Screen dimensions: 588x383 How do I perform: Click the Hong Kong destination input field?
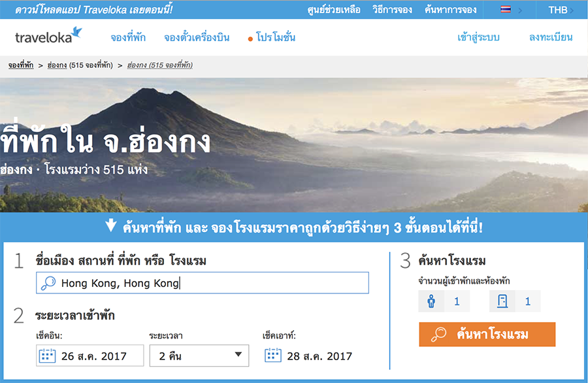point(203,283)
